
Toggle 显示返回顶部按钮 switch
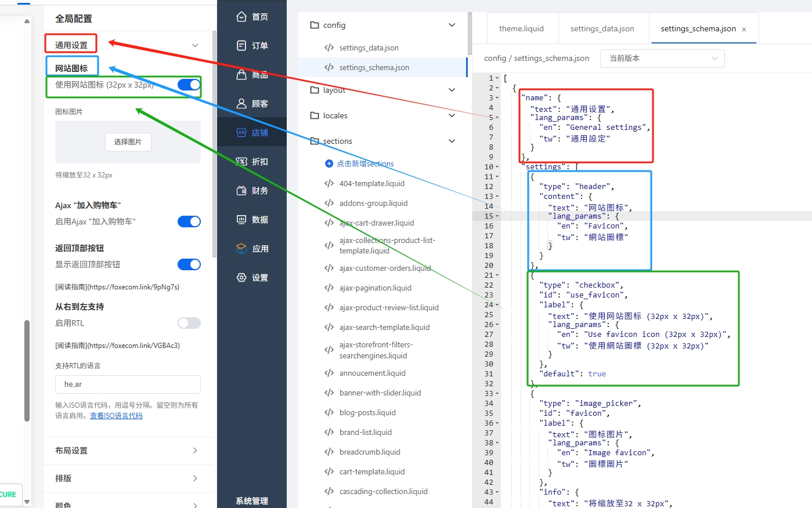tap(189, 264)
